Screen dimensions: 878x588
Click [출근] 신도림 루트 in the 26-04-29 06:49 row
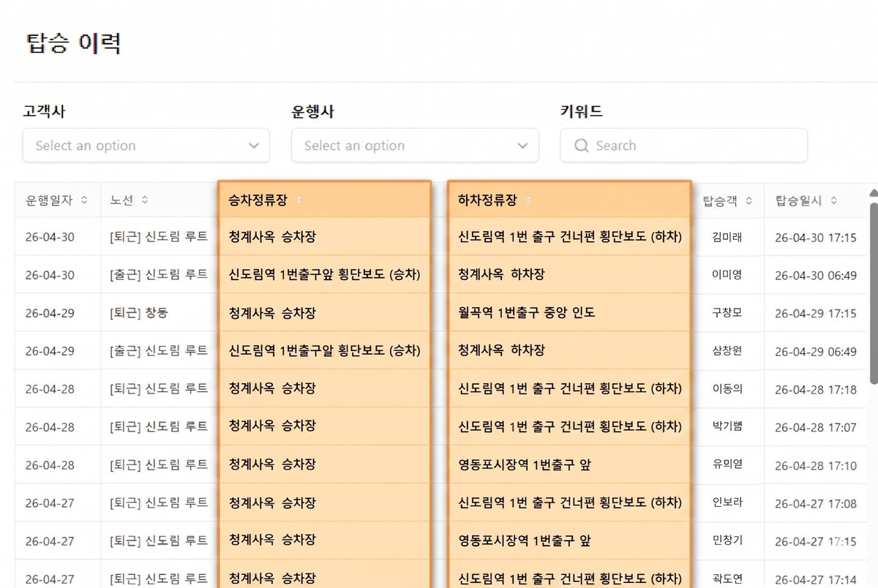tap(159, 351)
